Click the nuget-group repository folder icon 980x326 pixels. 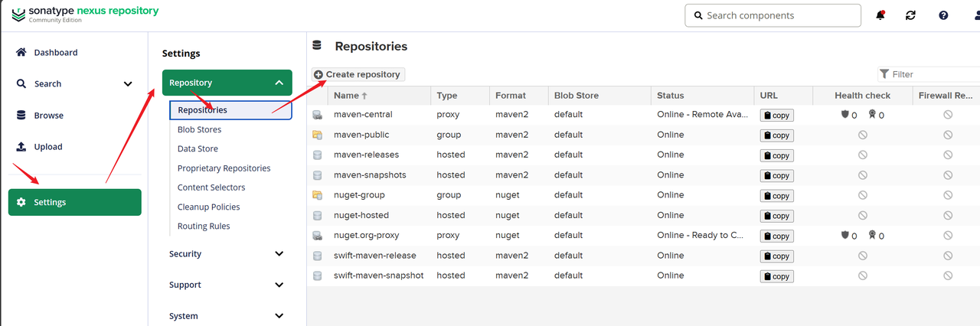tap(317, 195)
